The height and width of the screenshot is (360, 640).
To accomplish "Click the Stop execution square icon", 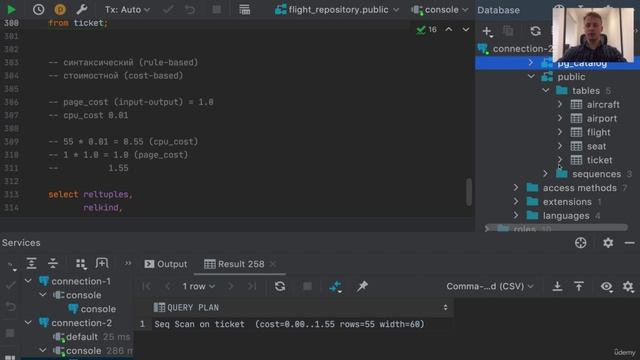I will (x=217, y=9).
